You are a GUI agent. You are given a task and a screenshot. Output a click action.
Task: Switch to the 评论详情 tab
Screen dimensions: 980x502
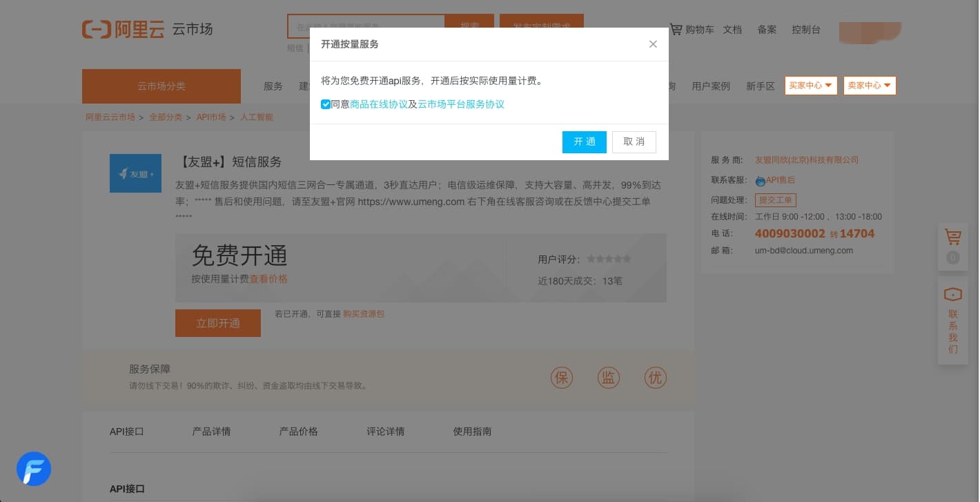(385, 432)
